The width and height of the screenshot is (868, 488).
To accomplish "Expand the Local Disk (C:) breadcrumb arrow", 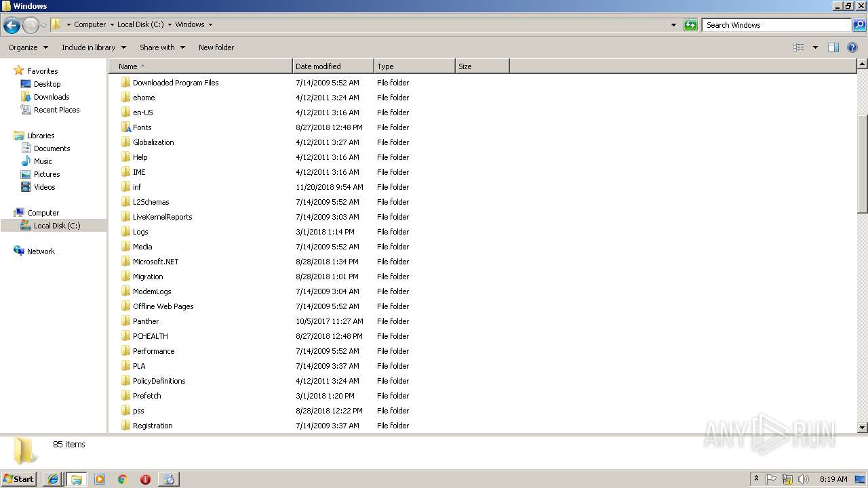I will [x=170, y=24].
